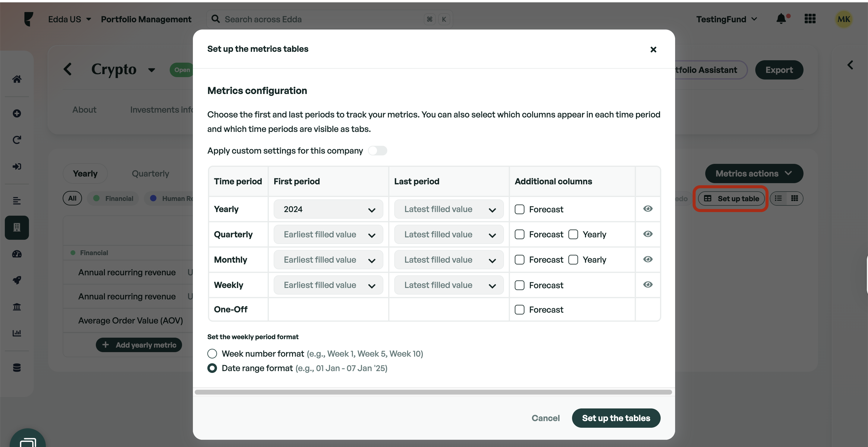The image size is (868, 447).
Task: Cancel the metrics setup dialog
Action: (x=545, y=418)
